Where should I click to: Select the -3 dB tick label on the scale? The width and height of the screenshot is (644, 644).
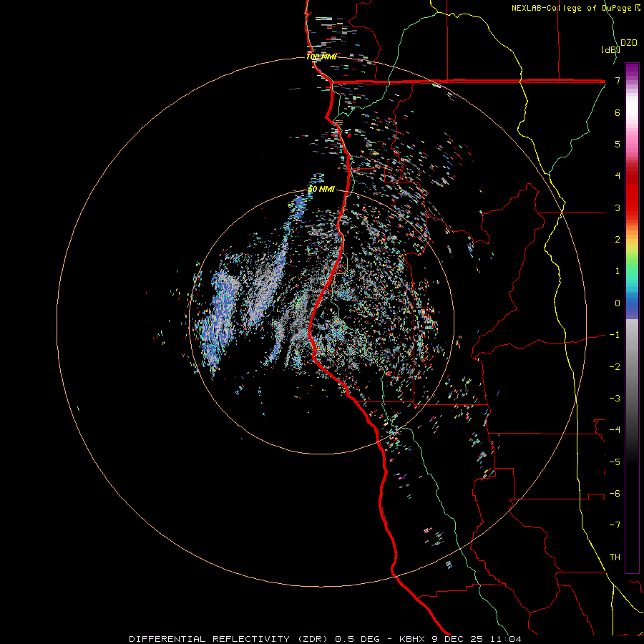[615, 399]
